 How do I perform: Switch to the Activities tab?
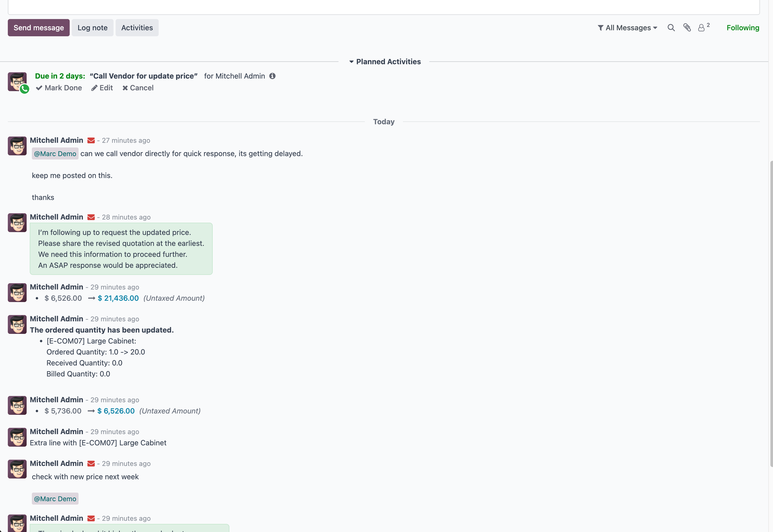pos(137,27)
